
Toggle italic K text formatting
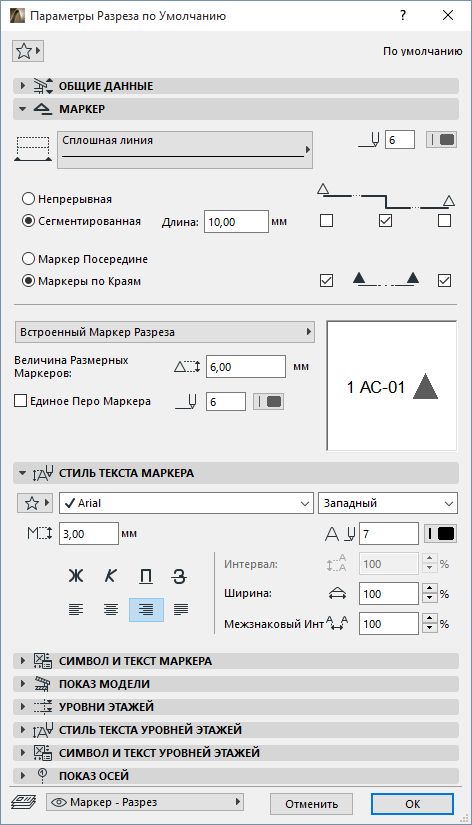point(111,576)
